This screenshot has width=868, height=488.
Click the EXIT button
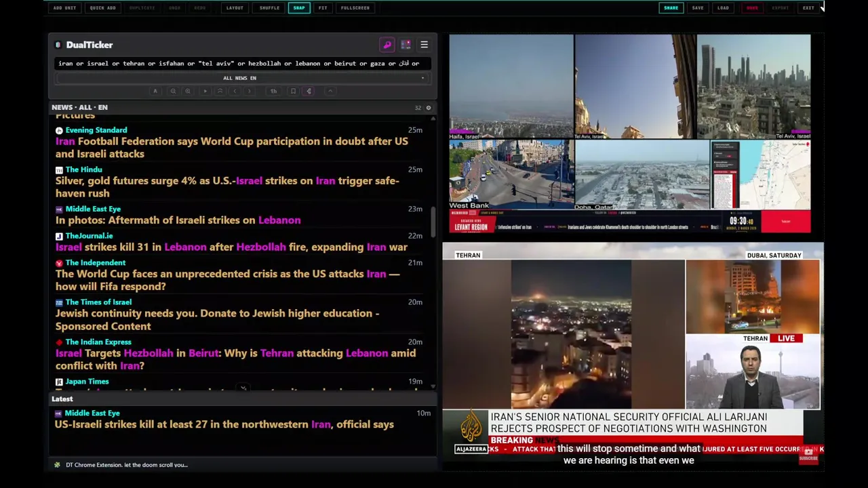click(x=808, y=8)
